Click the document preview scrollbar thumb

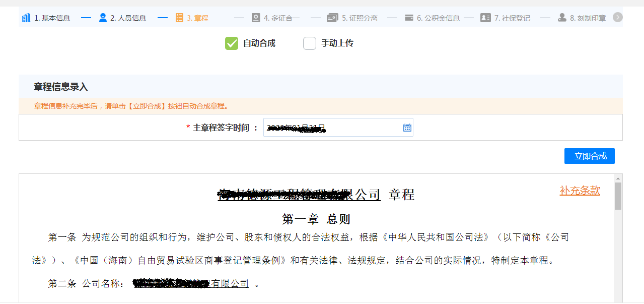pos(618,196)
